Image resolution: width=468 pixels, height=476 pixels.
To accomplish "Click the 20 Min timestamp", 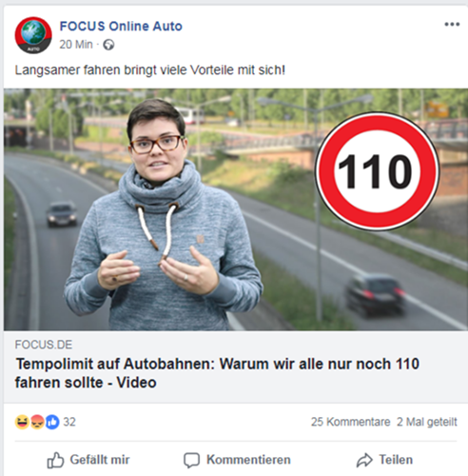I will point(76,45).
